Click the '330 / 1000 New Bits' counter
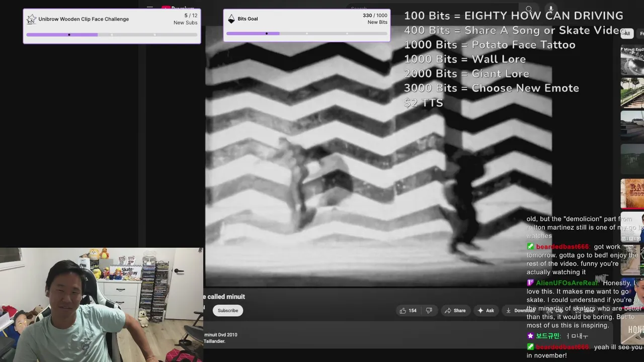This screenshot has height=362, width=644. coord(375,19)
